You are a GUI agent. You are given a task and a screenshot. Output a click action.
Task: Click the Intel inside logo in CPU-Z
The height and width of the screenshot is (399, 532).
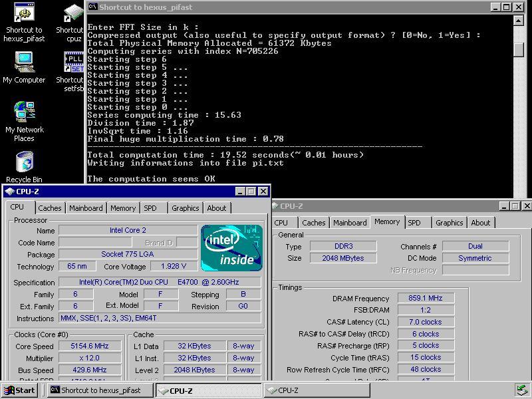(x=231, y=248)
